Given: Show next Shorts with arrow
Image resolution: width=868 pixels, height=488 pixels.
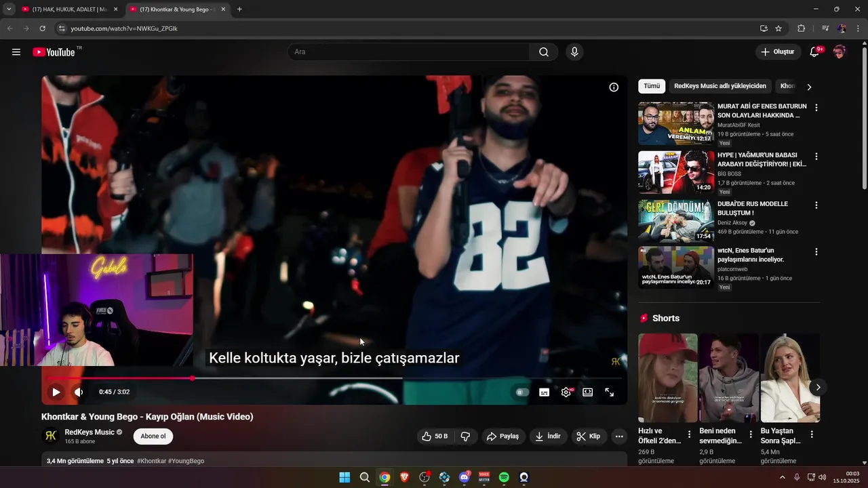Looking at the screenshot, I should click(x=818, y=388).
